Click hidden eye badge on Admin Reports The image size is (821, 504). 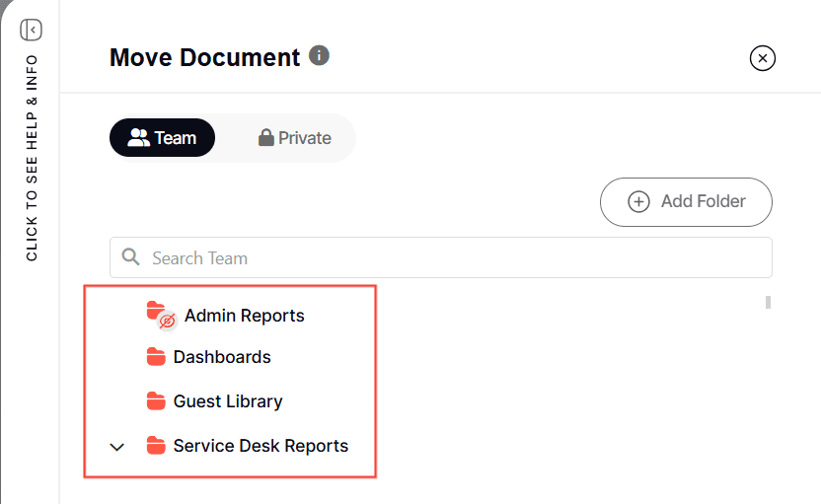tap(168, 322)
